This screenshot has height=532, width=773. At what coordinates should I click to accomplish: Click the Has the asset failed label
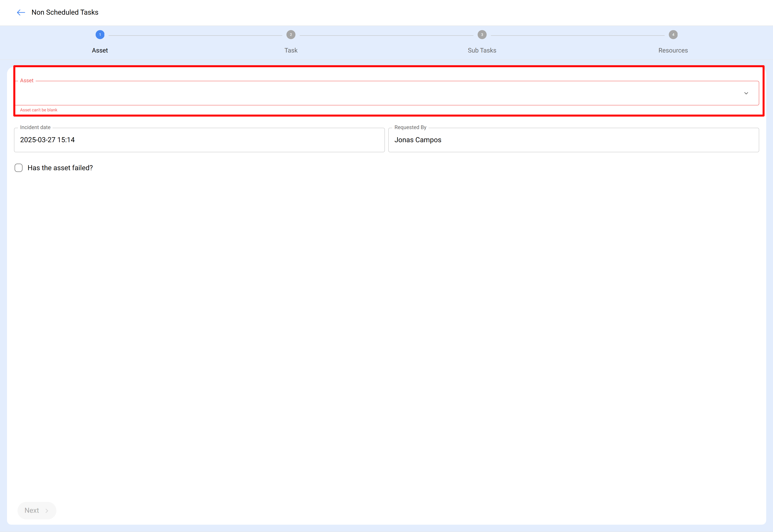click(x=60, y=168)
